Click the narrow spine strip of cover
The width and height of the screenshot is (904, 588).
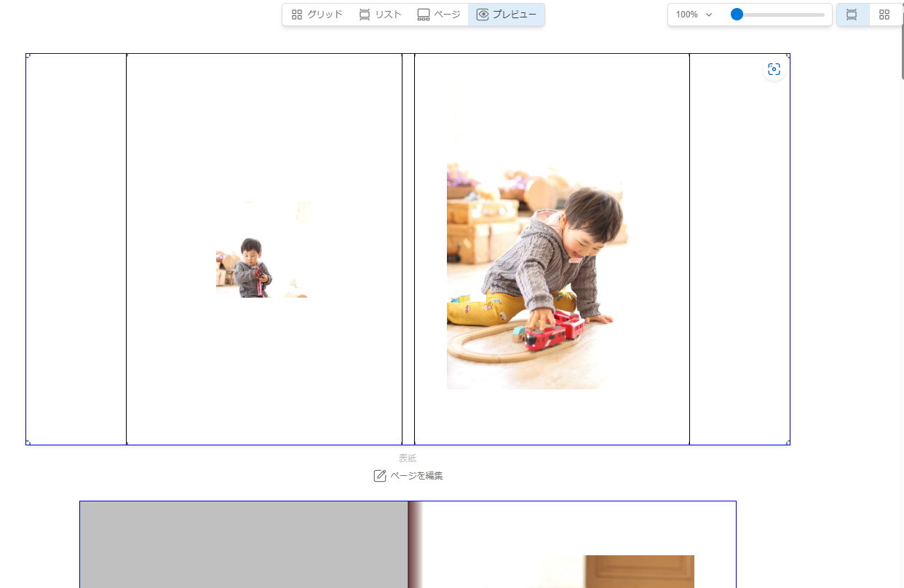point(408,249)
